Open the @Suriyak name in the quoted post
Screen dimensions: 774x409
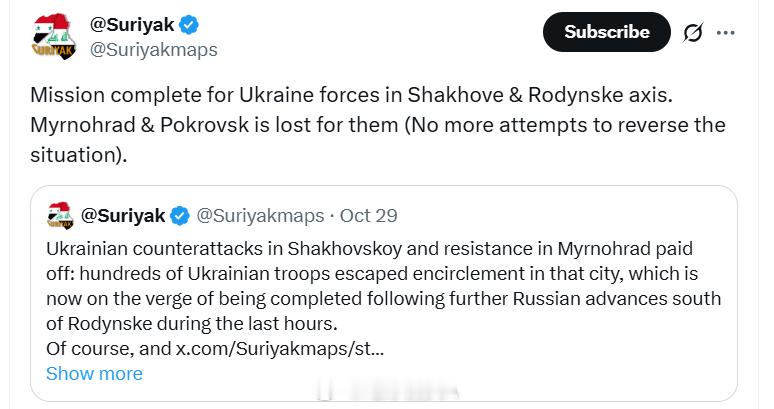(123, 216)
